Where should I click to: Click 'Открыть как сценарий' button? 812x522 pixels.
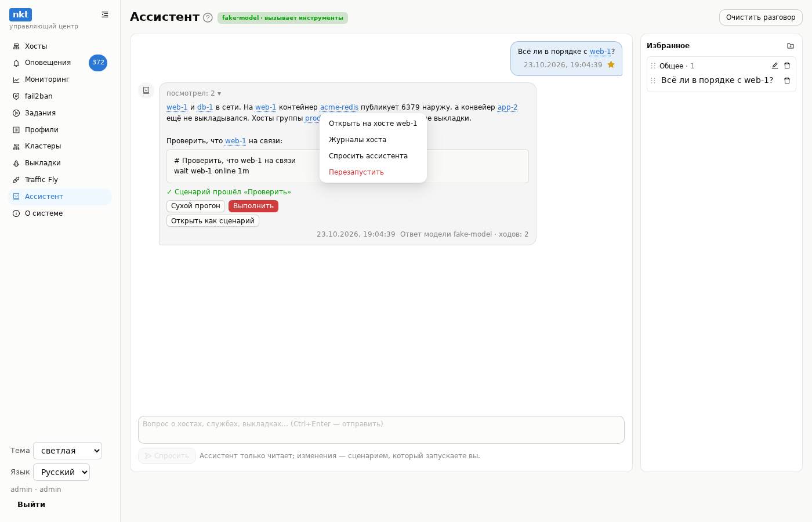coord(213,221)
